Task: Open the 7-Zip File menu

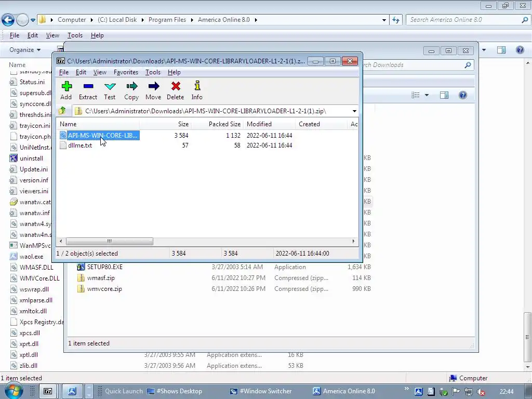Action: tap(64, 72)
